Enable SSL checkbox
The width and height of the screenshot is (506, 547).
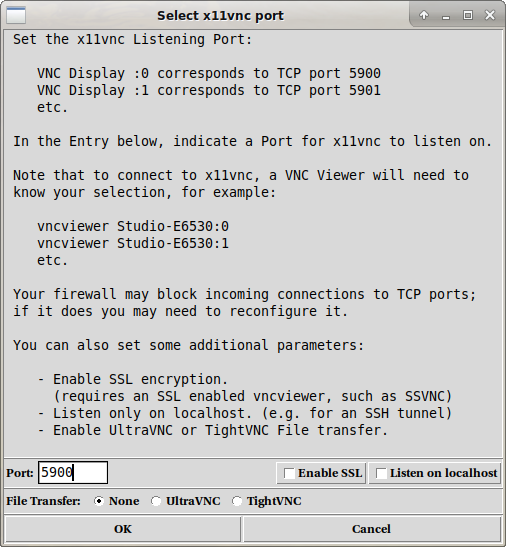(x=289, y=473)
